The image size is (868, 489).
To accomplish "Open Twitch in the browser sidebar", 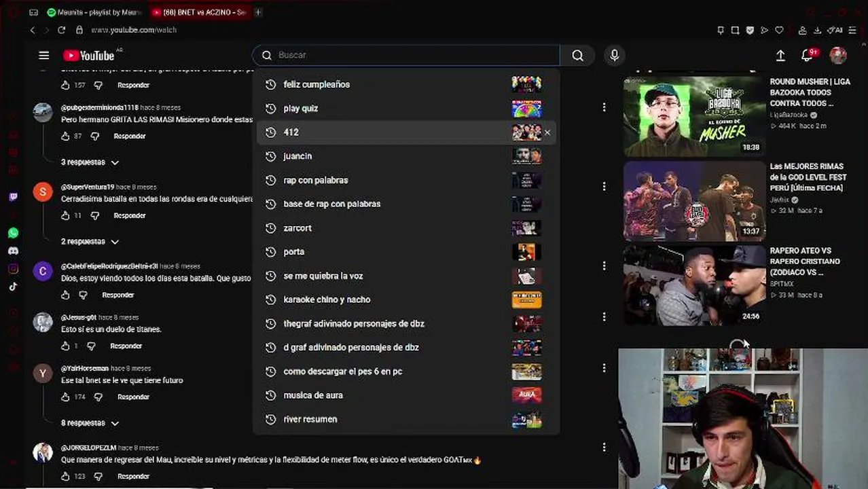I will tap(13, 197).
